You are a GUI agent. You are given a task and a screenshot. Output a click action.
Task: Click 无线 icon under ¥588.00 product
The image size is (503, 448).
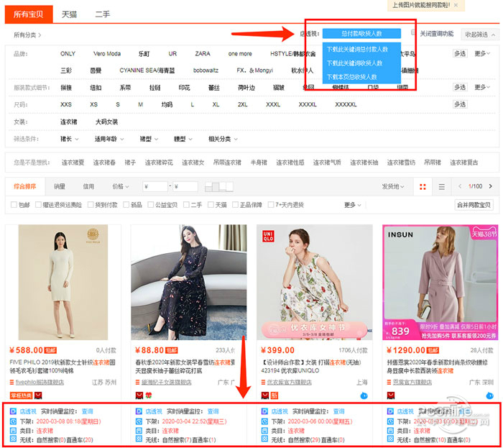(13, 439)
